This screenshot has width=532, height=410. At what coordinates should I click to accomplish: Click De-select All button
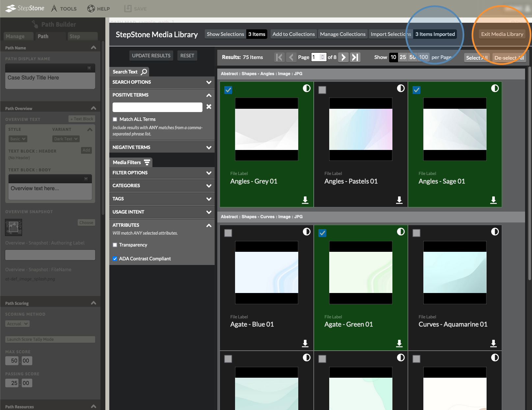pos(509,58)
